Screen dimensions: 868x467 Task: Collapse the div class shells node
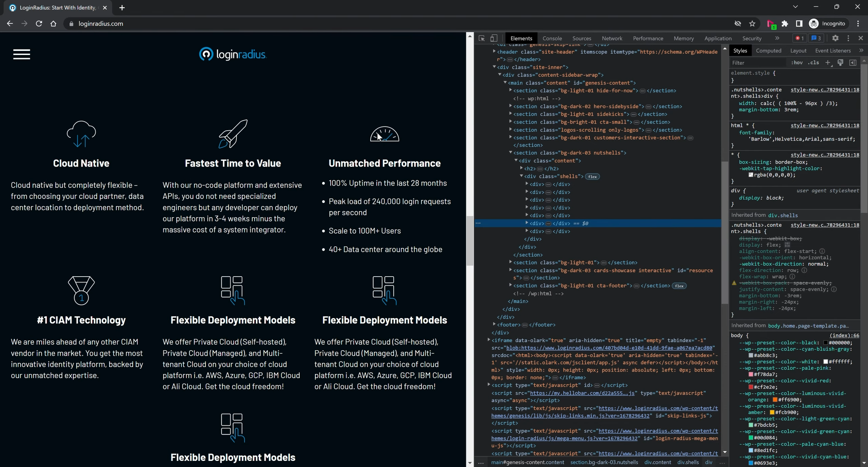click(x=521, y=176)
